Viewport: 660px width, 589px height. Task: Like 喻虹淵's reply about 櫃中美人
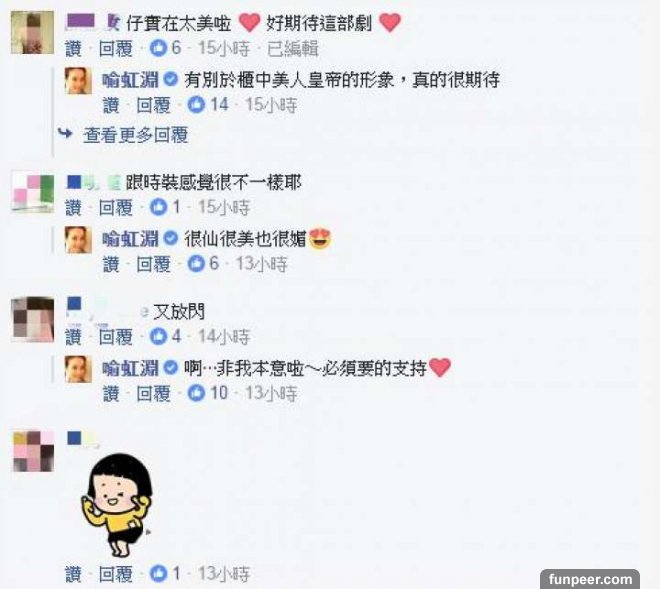[x=111, y=105]
